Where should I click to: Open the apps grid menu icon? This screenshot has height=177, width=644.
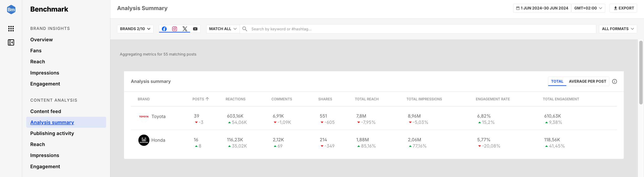click(x=11, y=29)
